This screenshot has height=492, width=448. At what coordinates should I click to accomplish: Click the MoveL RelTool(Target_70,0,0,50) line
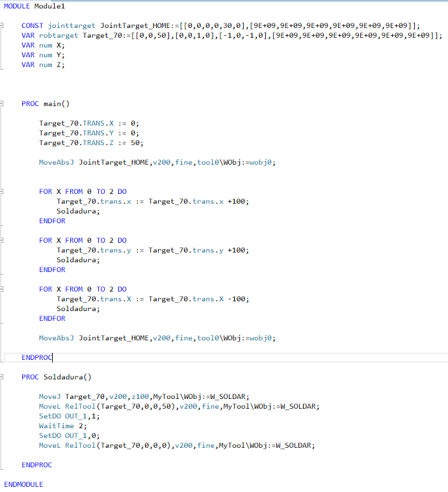click(179, 406)
